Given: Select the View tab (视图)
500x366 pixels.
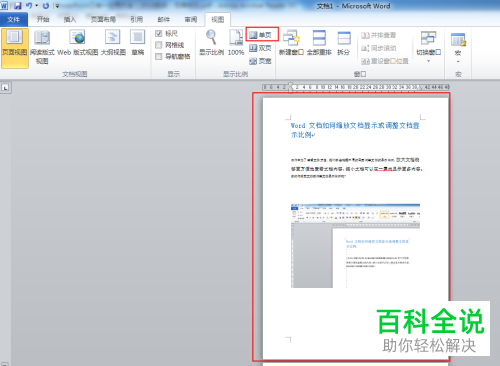Looking at the screenshot, I should pos(218,20).
